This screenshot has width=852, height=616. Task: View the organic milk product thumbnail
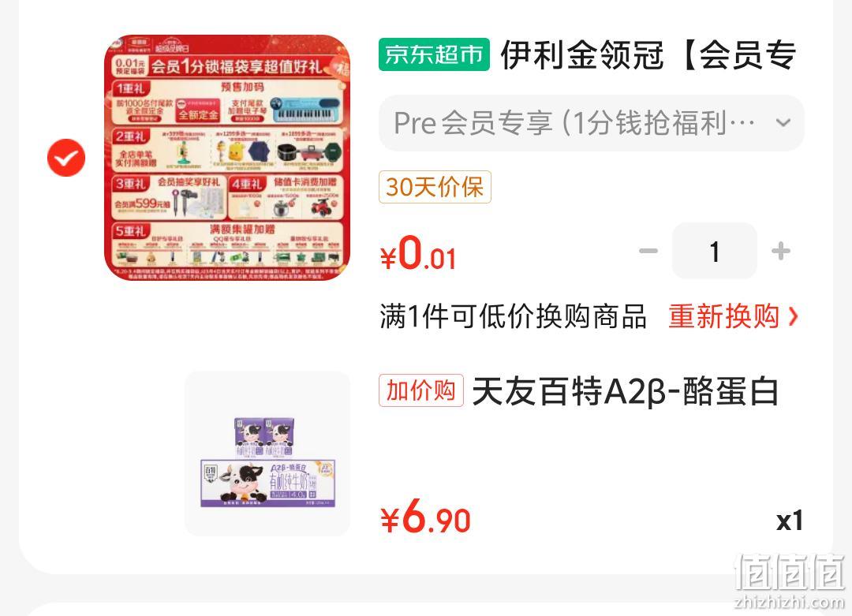[267, 453]
